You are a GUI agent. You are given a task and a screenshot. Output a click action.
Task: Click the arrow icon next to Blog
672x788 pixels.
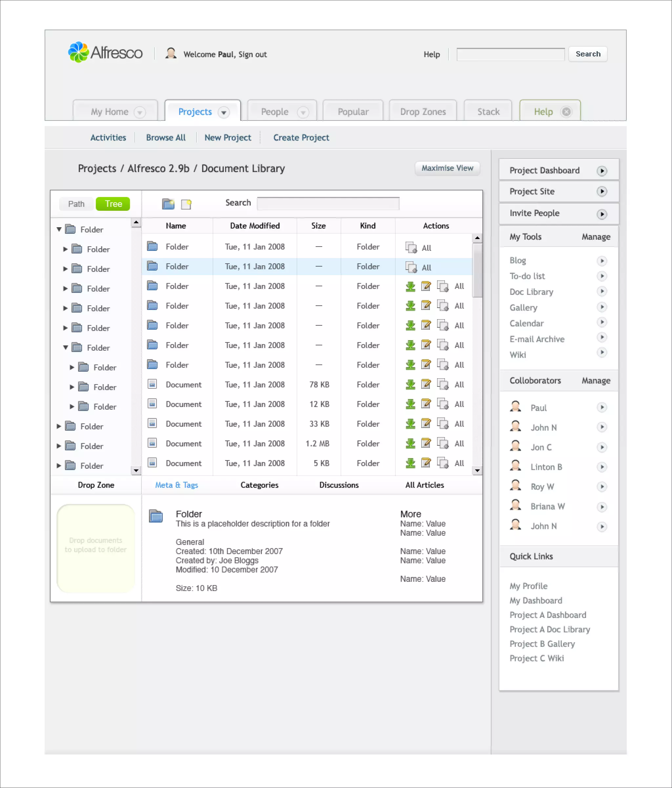[x=602, y=261]
